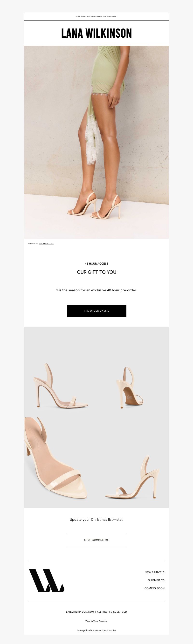
Task: Go to the Coming Soon footer link
Action: 154,588
